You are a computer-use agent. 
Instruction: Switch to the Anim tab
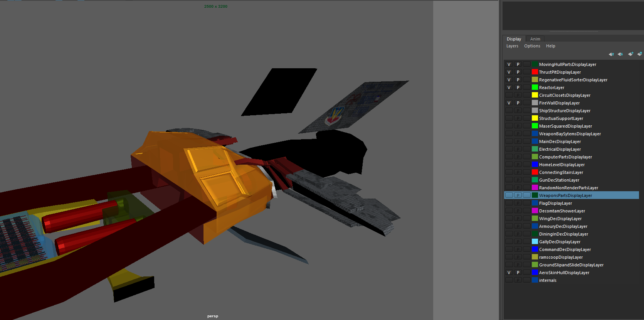point(535,39)
